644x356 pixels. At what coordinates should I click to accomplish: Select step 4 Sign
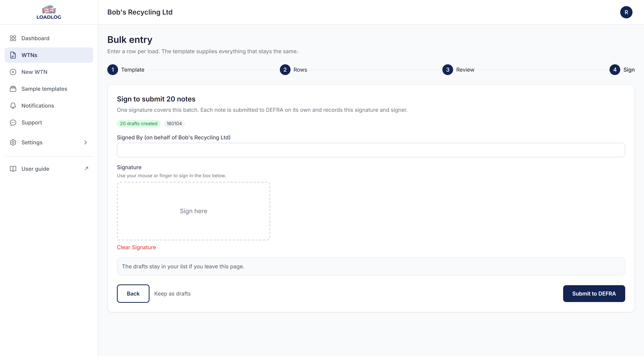tap(622, 70)
